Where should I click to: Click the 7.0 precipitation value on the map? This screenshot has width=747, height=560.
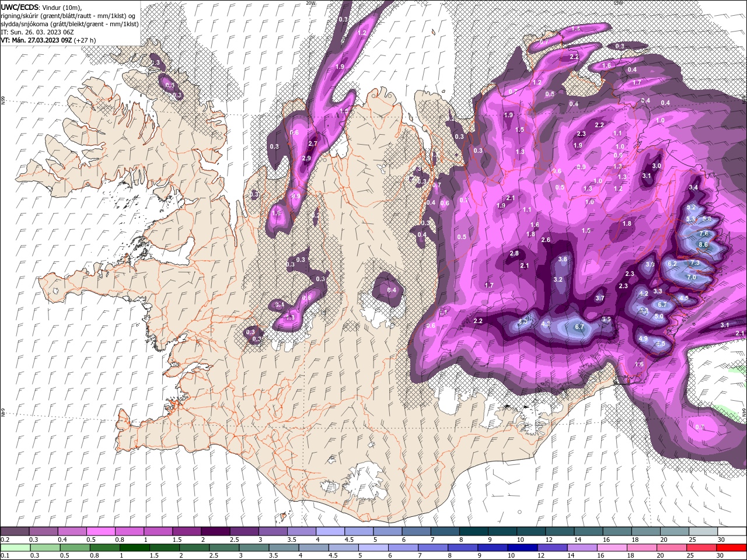[x=692, y=278]
